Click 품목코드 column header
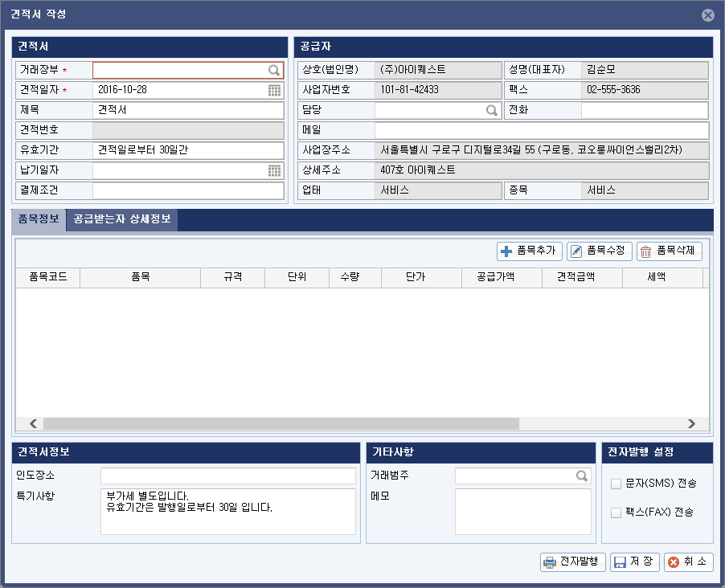 48,277
